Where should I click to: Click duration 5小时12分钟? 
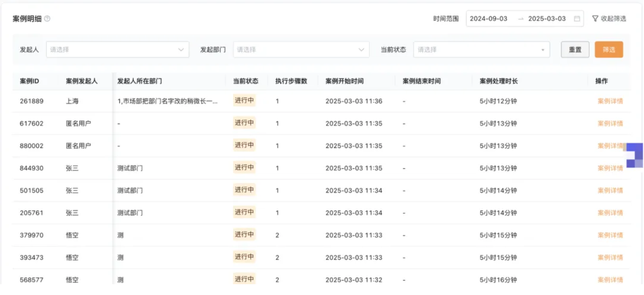coord(498,101)
